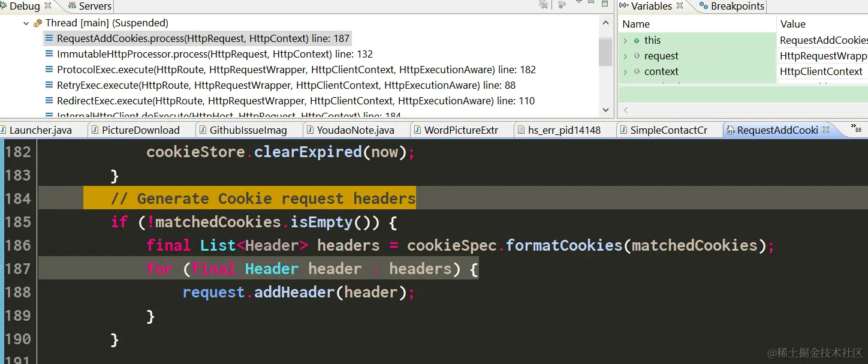Click the HttpClientContext value cell
This screenshot has height=364, width=868.
[822, 71]
